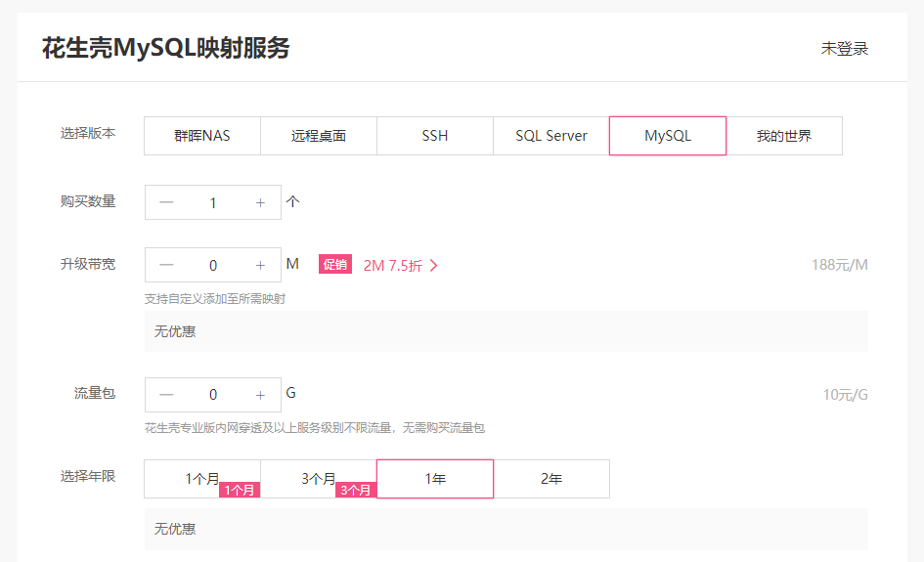Choose the SSH version option
Image resolution: width=924 pixels, height=562 pixels.
pyautogui.click(x=435, y=136)
